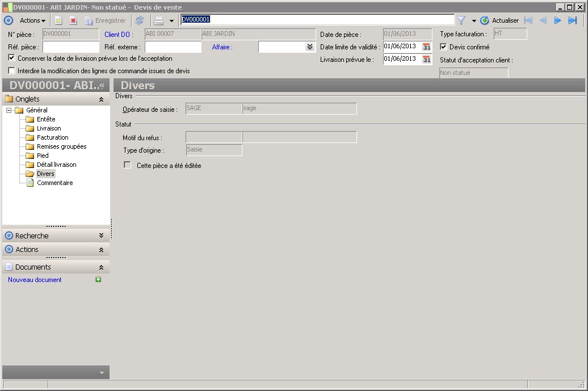Open calendar for Date limite de validité
The height and width of the screenshot is (391, 588).
426,47
